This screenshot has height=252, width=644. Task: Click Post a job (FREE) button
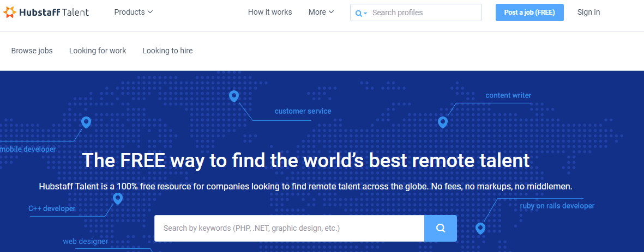coord(529,13)
